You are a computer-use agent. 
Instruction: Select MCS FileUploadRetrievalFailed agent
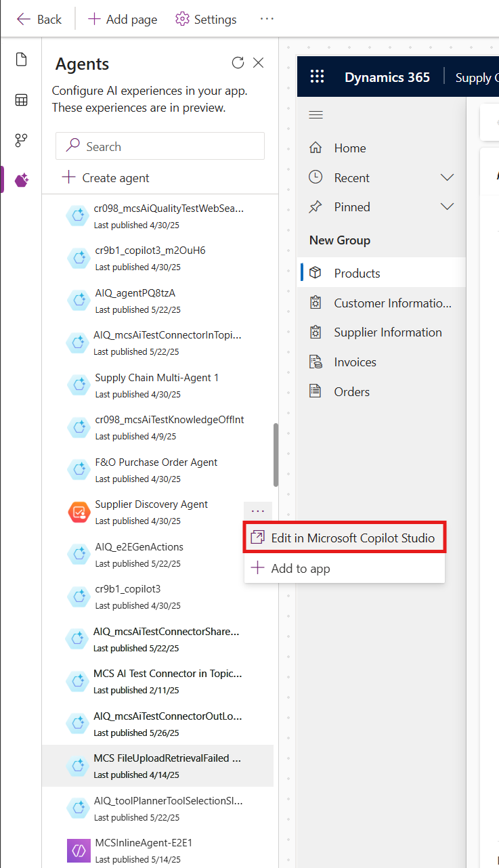click(158, 766)
